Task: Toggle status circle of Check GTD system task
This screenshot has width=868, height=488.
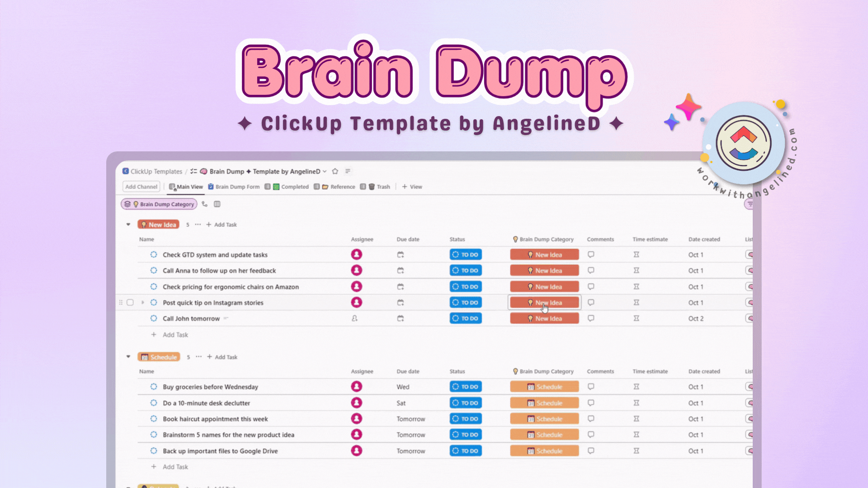Action: click(154, 255)
